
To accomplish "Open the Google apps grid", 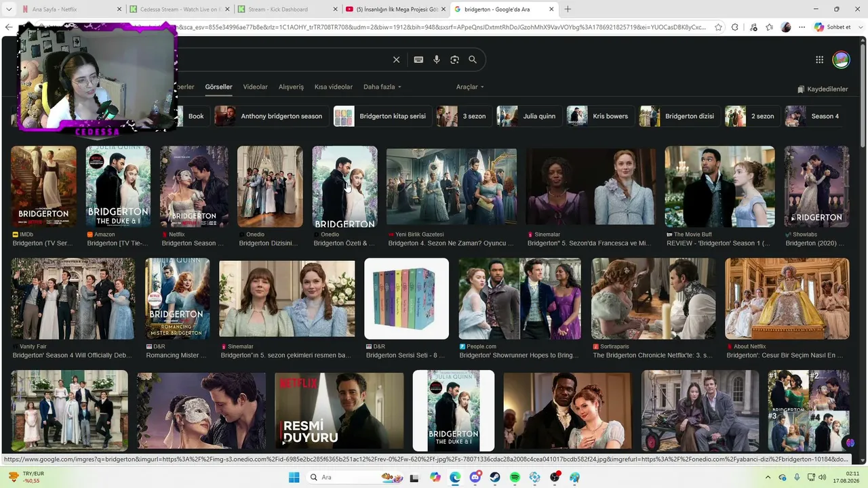I will point(819,60).
